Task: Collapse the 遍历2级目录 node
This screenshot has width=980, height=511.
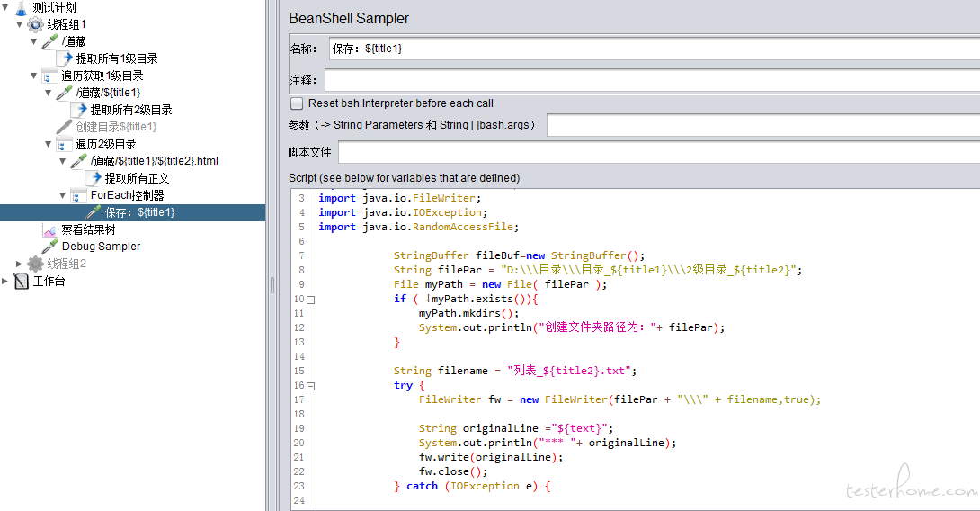Action: coord(49,144)
